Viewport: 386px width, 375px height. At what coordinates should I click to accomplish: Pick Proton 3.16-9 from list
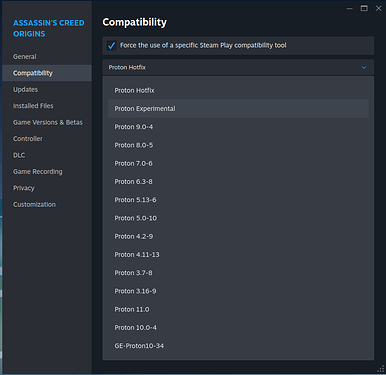pyautogui.click(x=238, y=291)
